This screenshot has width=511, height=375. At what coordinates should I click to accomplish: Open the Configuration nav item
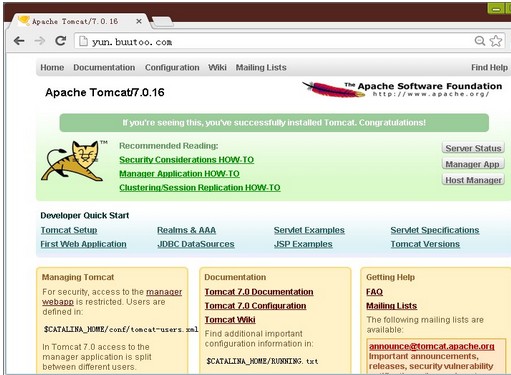(172, 67)
